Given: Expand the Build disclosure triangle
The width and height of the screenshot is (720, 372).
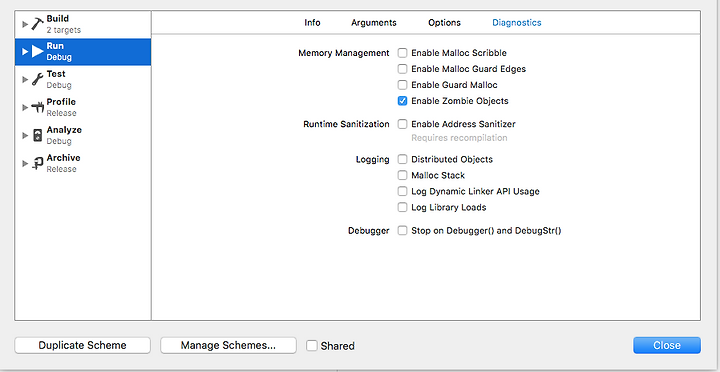Looking at the screenshot, I should 25,24.
